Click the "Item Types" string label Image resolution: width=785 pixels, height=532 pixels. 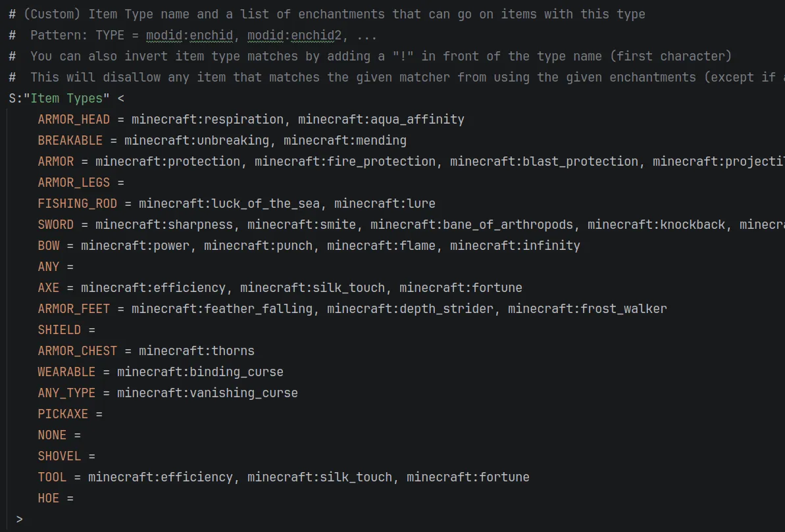coord(66,99)
